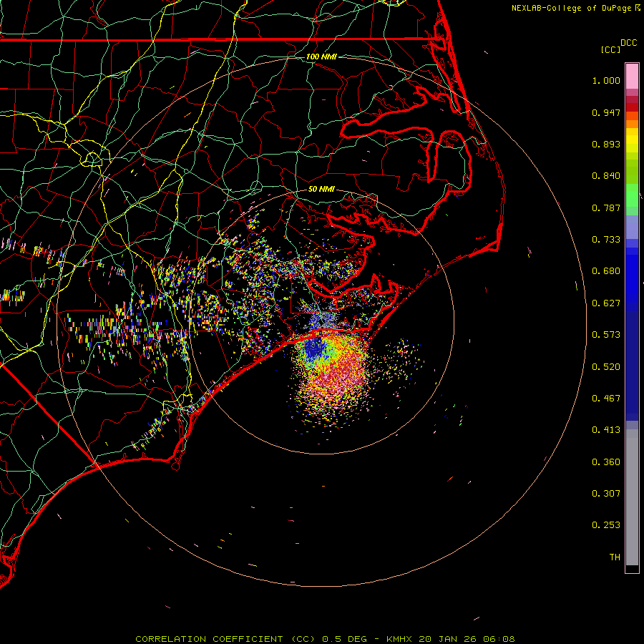Click the 0.680 scale value
Image resolution: width=644 pixels, height=644 pixels.
[x=606, y=271]
